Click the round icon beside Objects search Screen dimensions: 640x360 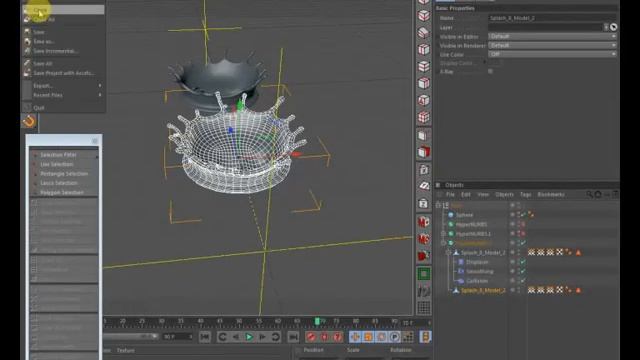[x=598, y=194]
